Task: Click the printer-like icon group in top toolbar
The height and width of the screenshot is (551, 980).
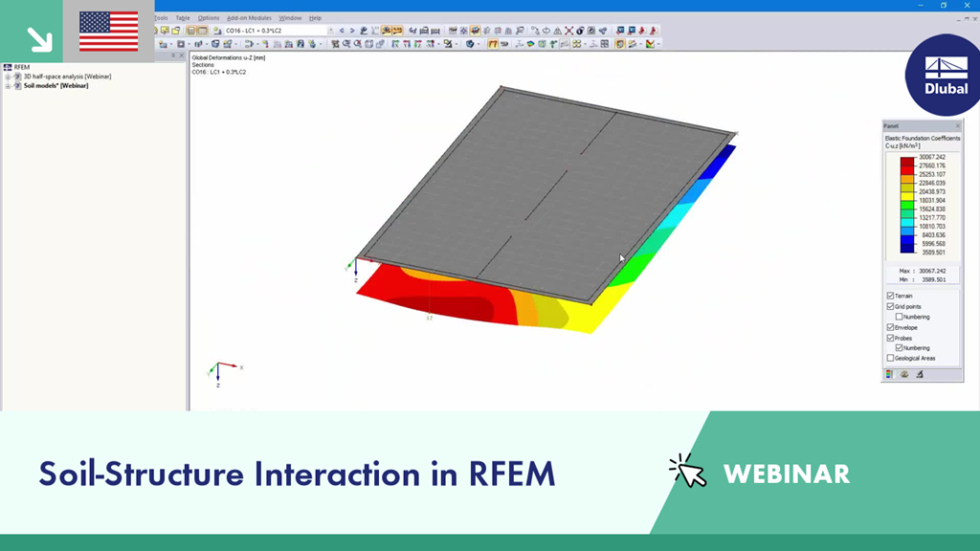Action: pyautogui.click(x=424, y=30)
